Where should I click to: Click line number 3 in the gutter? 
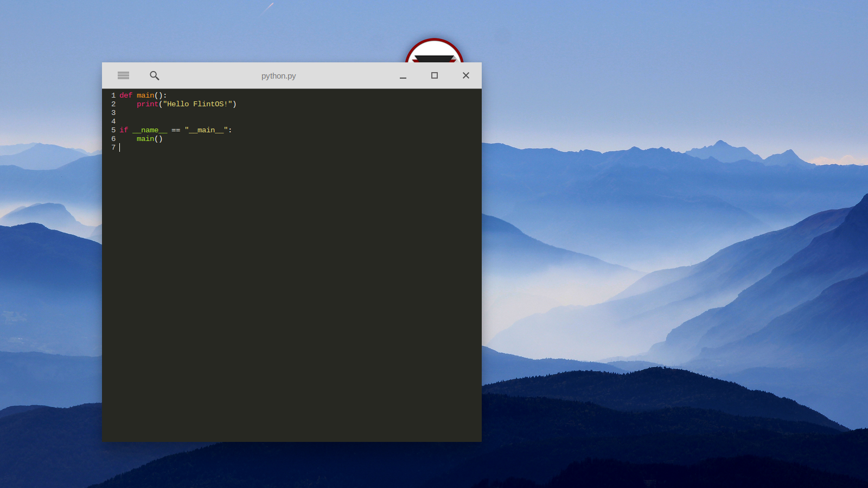pyautogui.click(x=113, y=113)
